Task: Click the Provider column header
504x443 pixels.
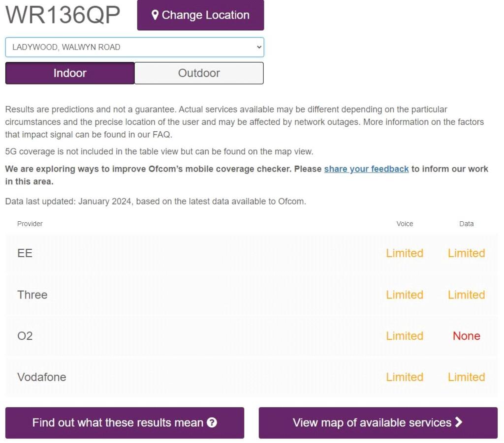Action: point(30,224)
